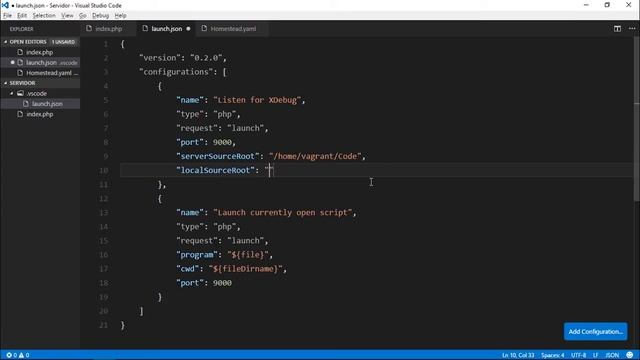Click the Split Editor icon
Image resolution: width=640 pixels, height=360 pixels.
click(617, 29)
